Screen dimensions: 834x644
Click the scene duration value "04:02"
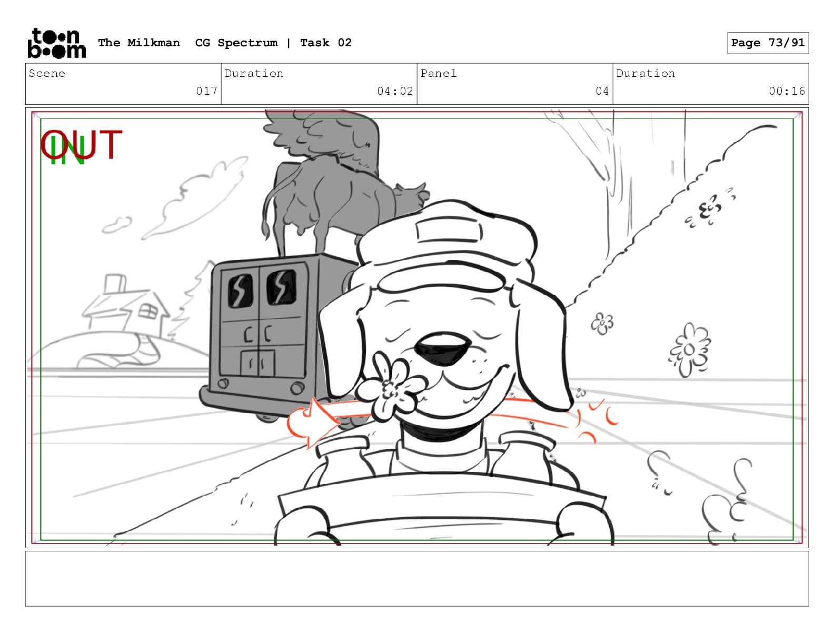[395, 91]
